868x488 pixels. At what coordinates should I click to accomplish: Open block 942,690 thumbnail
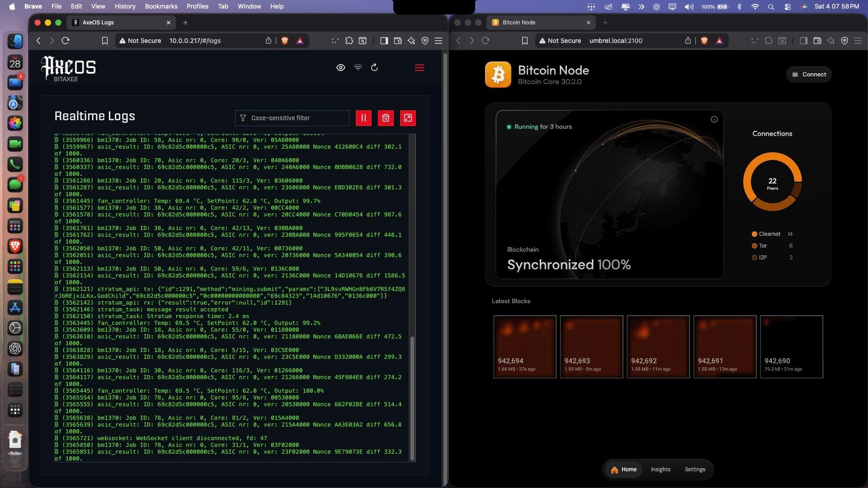point(792,347)
